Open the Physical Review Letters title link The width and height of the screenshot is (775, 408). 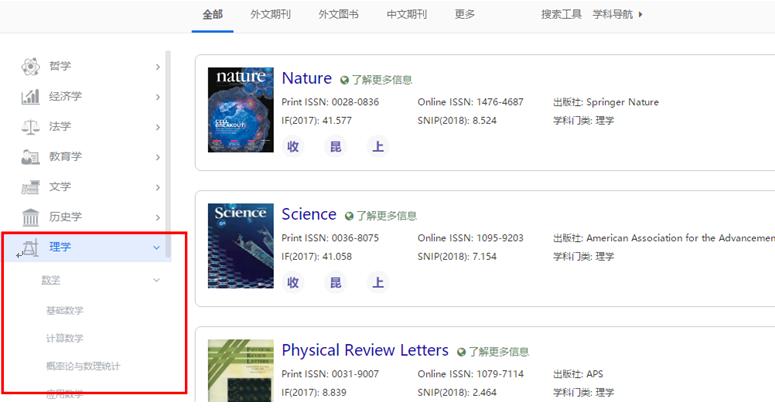tap(365, 350)
